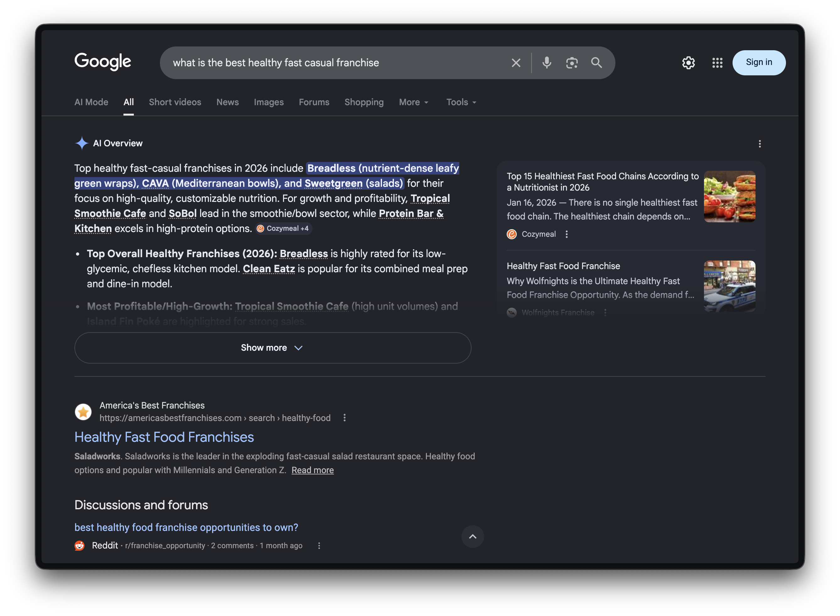Click Tropical Smoothie Cafe in Most Profitable bullet
This screenshot has width=840, height=616.
click(x=292, y=306)
